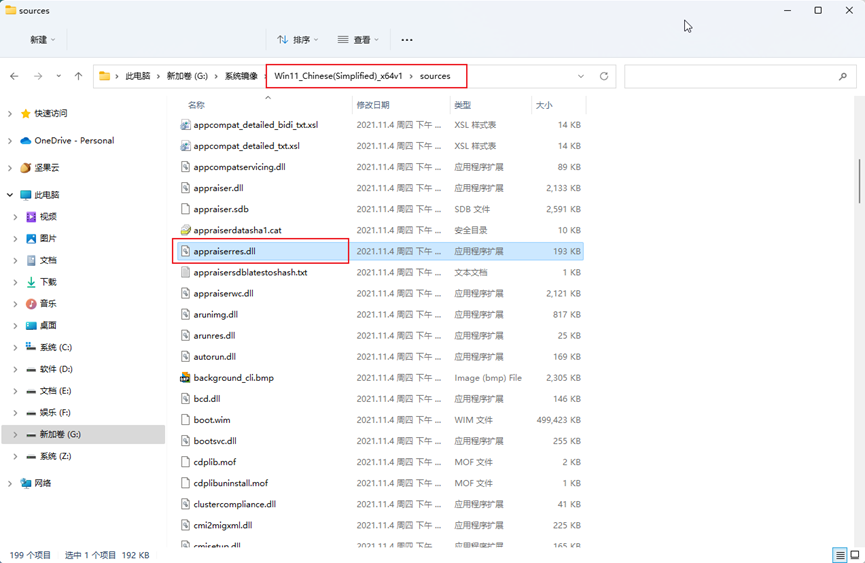Expand the 网络 tree node
865x563 pixels.
coord(9,483)
